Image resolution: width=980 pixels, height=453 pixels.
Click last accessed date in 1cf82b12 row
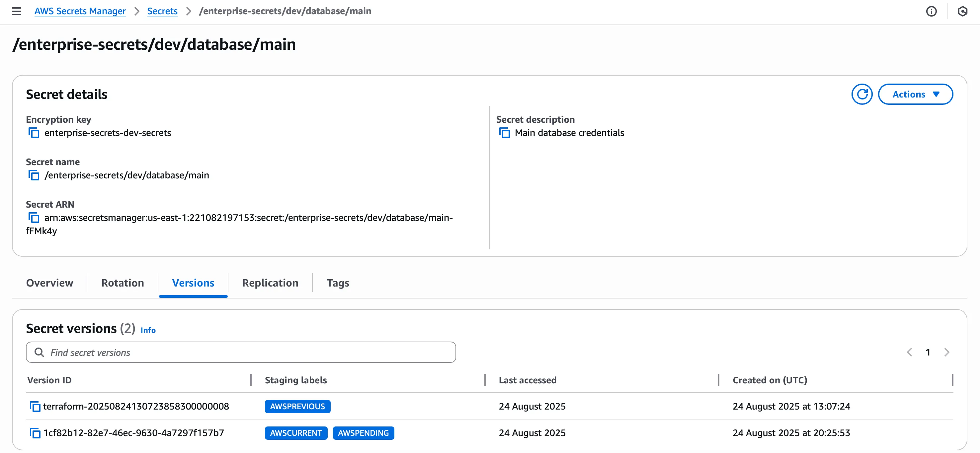[532, 433]
